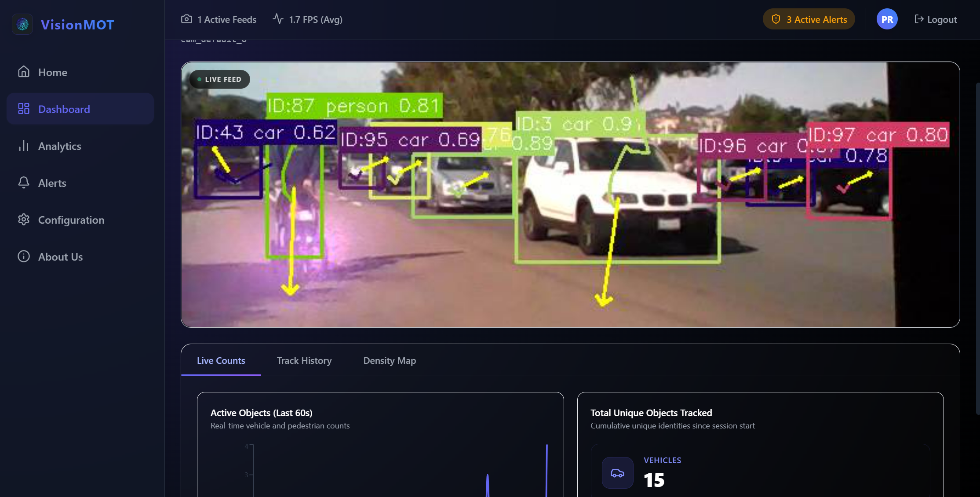Image resolution: width=980 pixels, height=497 pixels.
Task: Open Configuration settings
Action: (80, 220)
